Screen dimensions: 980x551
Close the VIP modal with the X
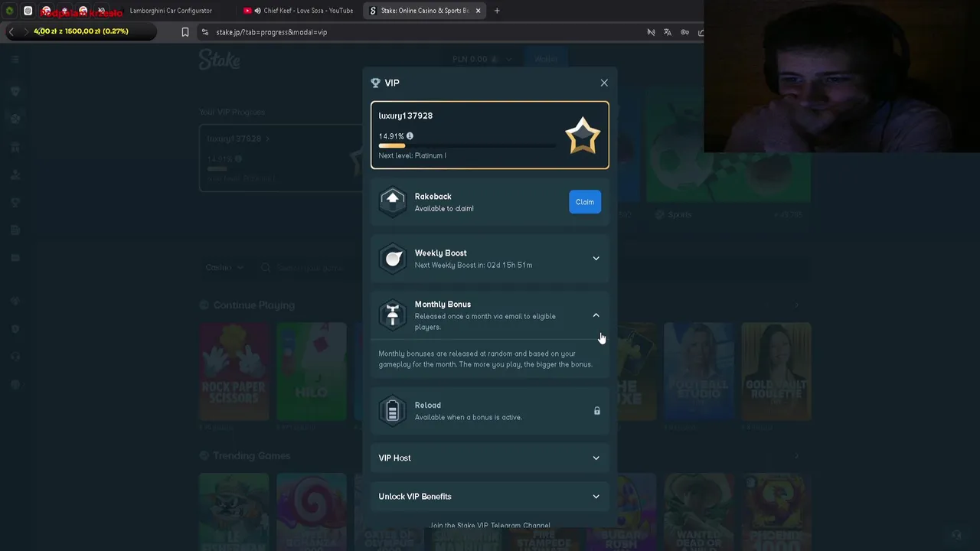604,83
